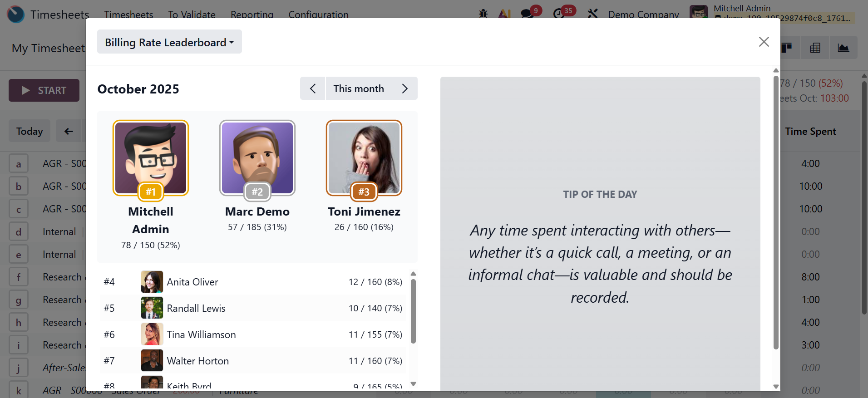Go to previous month with left chevron
The image size is (868, 398).
click(313, 88)
